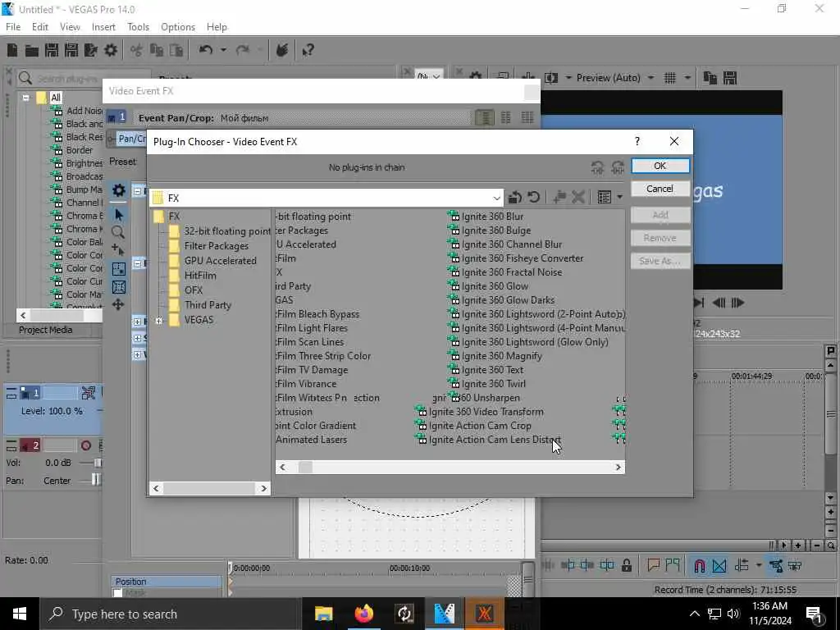Open the Windows Start menu

click(20, 614)
